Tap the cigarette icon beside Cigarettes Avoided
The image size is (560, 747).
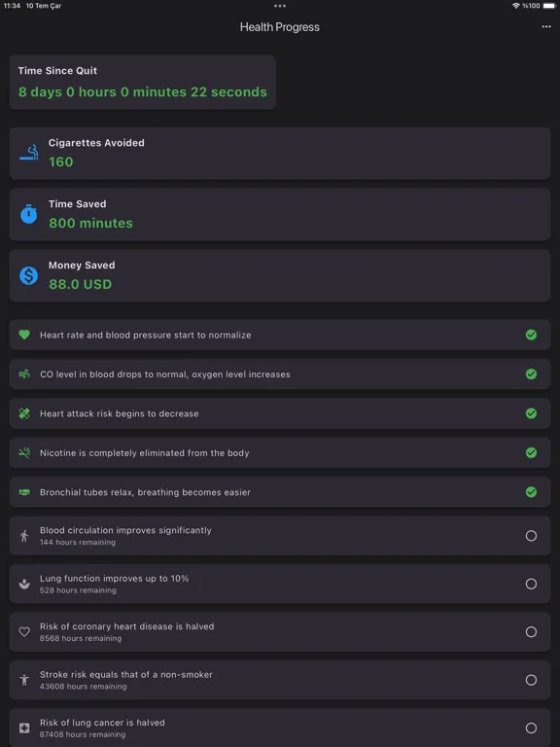tap(28, 153)
